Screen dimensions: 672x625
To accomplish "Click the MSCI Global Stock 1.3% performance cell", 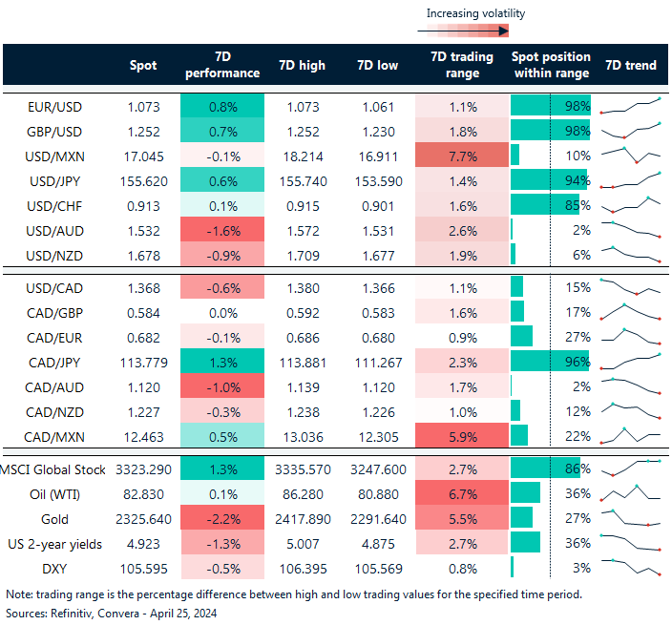I will pos(222,469).
